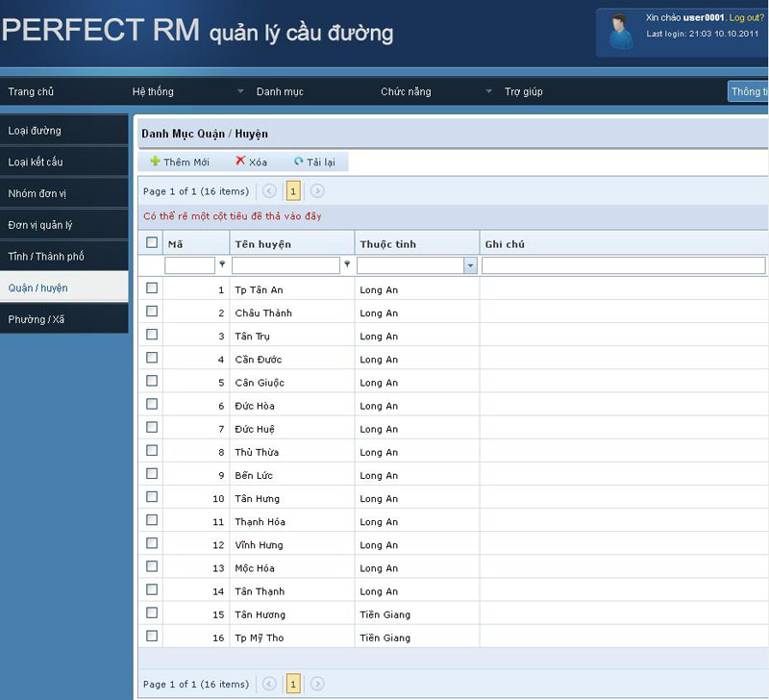Click the Vĩnh Hưng cell
This screenshot has width=769, height=700.
coord(292,544)
